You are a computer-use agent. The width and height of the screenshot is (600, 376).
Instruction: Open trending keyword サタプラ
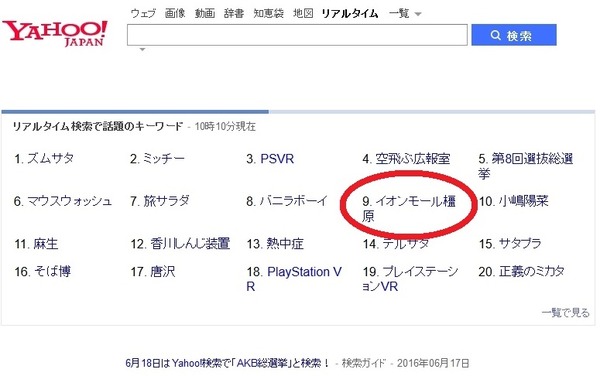[x=520, y=244]
